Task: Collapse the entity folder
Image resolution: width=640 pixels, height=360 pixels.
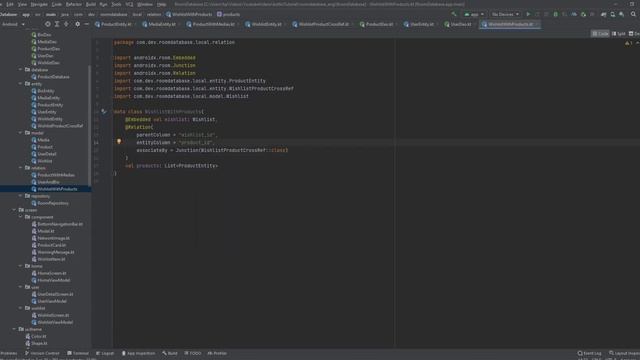Action: click(20, 84)
